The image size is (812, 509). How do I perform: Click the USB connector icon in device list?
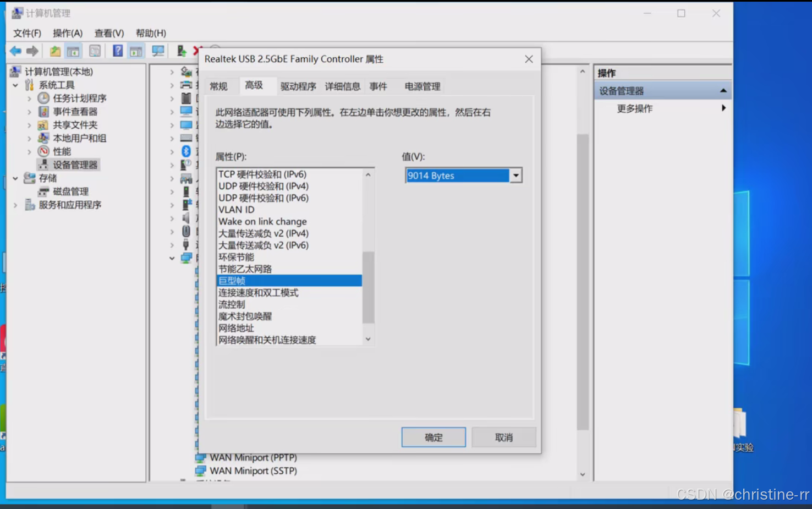click(x=186, y=244)
